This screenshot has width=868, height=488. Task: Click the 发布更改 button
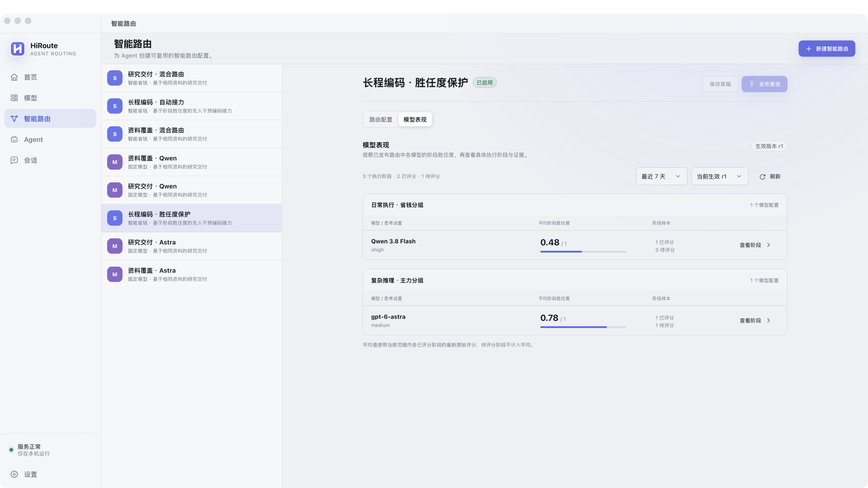coord(764,84)
